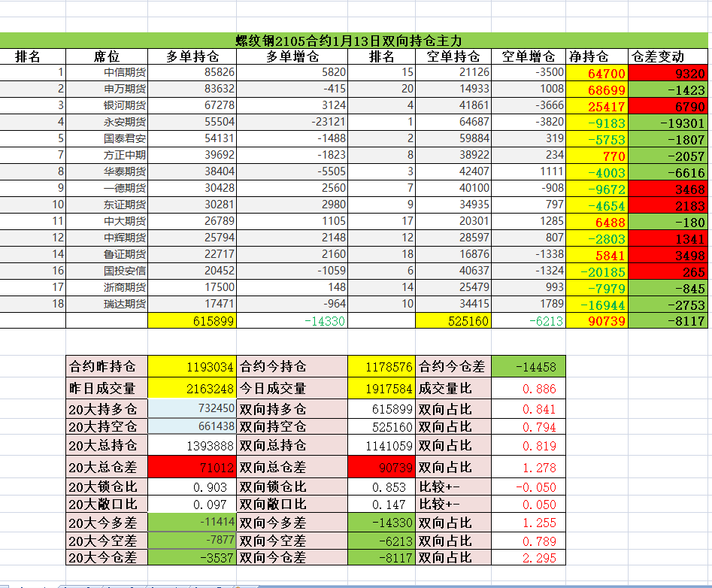Click position change cell 3498
Image resolution: width=712 pixels, height=588 pixels.
click(668, 255)
